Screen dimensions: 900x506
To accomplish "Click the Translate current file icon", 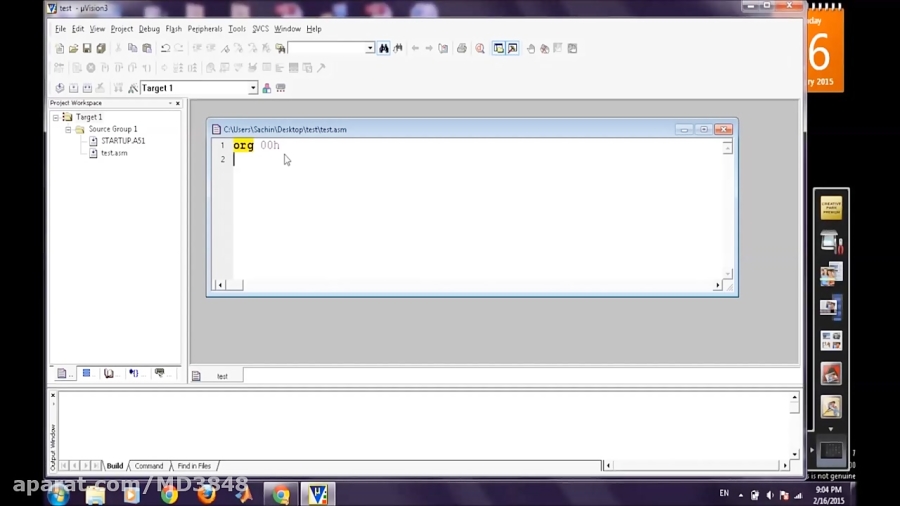I will click(60, 88).
